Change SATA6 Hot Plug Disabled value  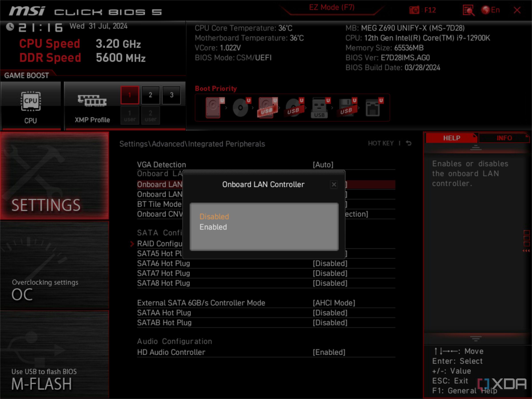[330, 263]
